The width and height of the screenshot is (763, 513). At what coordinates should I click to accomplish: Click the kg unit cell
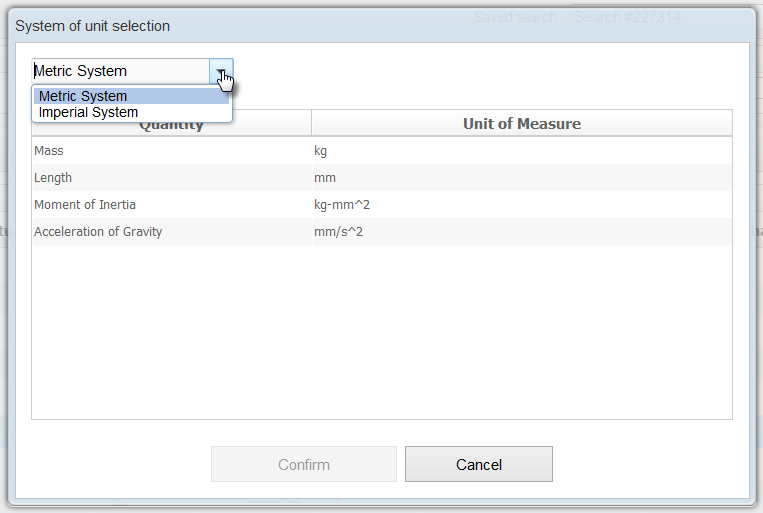point(321,151)
